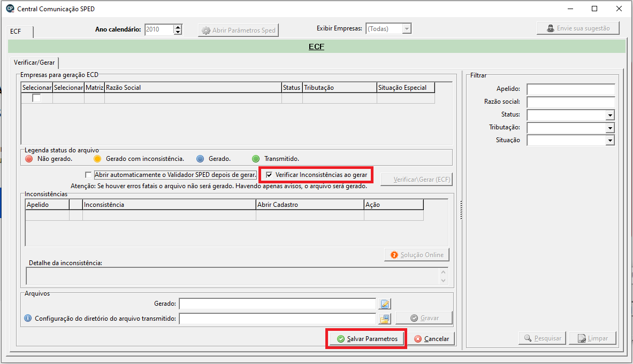The height and width of the screenshot is (364, 633).
Task: Click the Matriz column header
Action: tap(95, 88)
